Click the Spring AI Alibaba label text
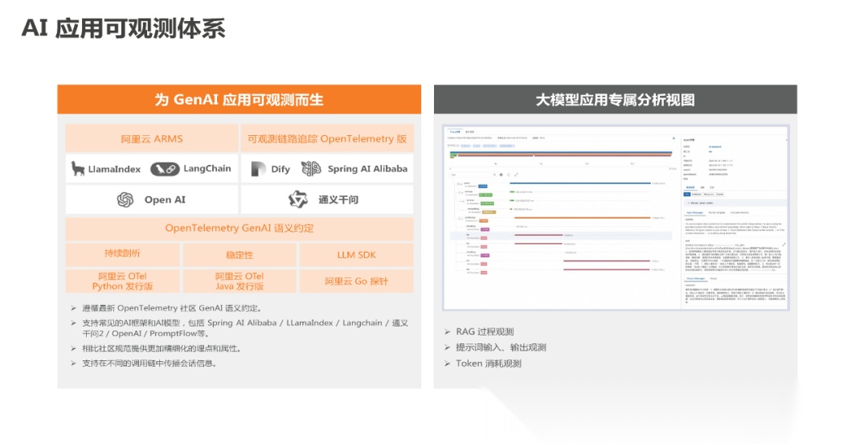The image size is (868, 444). (367, 168)
